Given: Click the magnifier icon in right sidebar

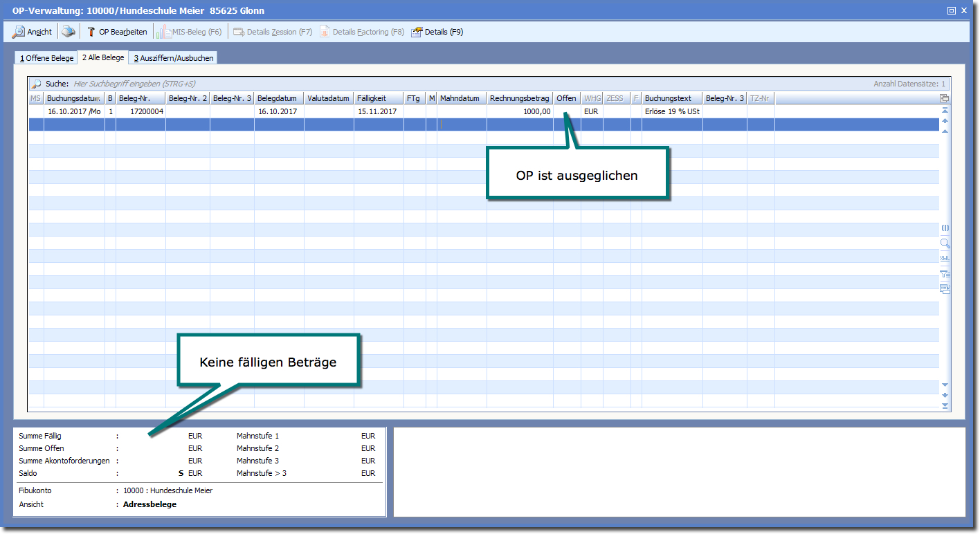Looking at the screenshot, I should [x=945, y=243].
